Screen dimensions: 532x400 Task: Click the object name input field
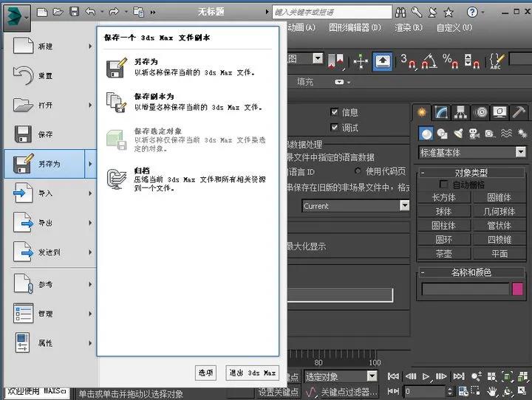click(x=465, y=289)
